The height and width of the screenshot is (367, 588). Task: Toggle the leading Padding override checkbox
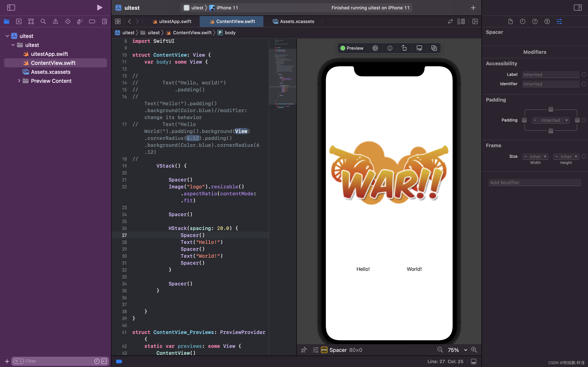[x=524, y=120]
